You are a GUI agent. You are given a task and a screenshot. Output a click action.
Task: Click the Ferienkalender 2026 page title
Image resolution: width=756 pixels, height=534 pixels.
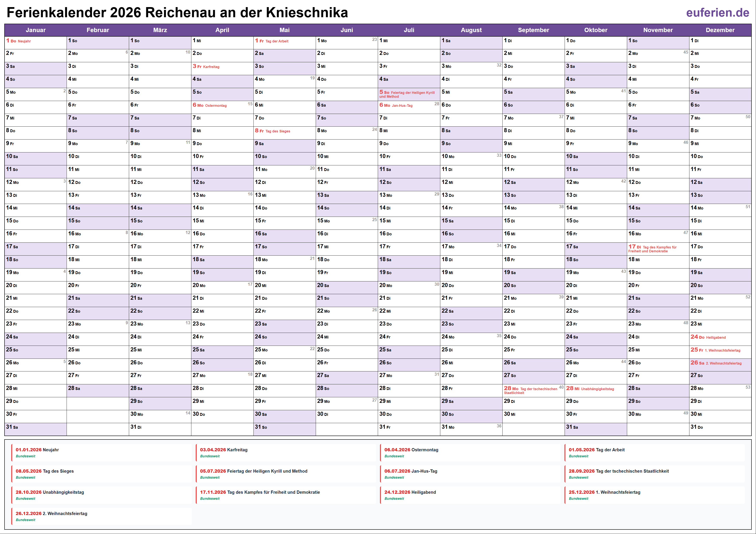[177, 13]
